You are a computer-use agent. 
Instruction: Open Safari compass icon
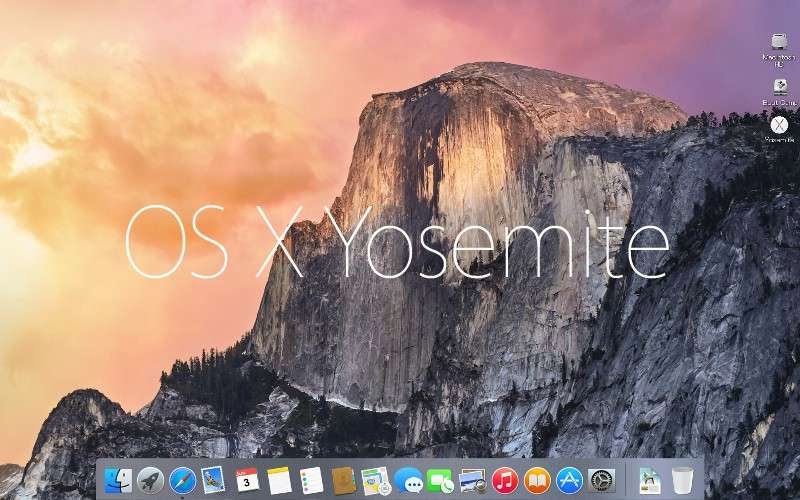tap(182, 480)
